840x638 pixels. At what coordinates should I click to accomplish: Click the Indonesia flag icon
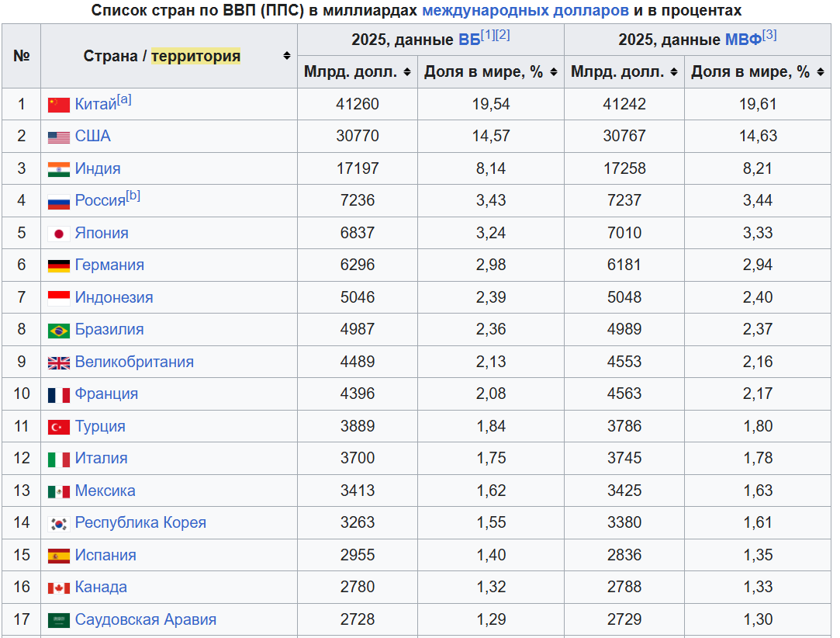[59, 298]
